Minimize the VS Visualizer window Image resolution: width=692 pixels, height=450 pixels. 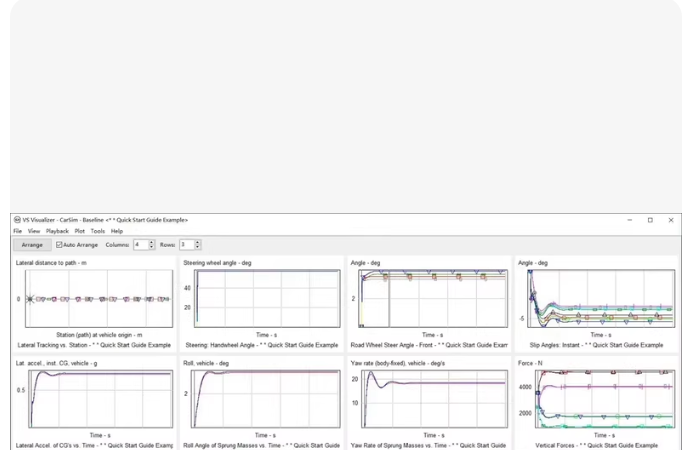(630, 220)
